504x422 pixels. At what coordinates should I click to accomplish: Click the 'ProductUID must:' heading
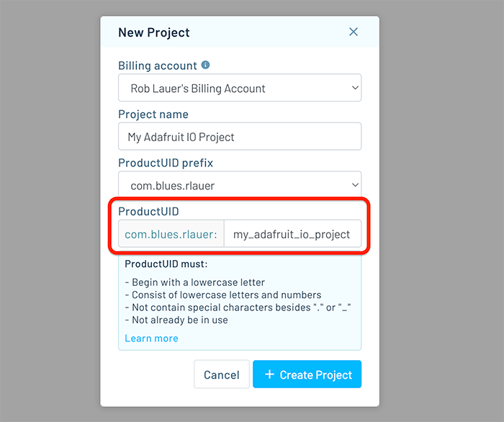click(166, 264)
